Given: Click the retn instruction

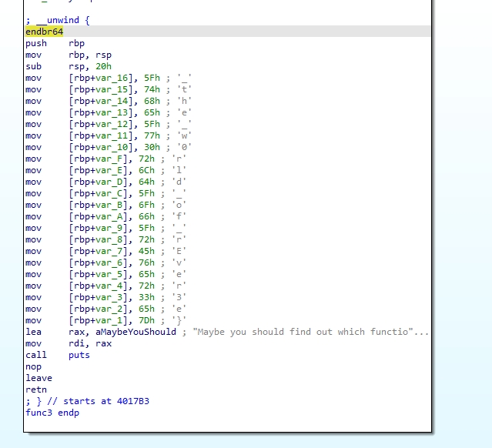Looking at the screenshot, I should click(x=36, y=389).
